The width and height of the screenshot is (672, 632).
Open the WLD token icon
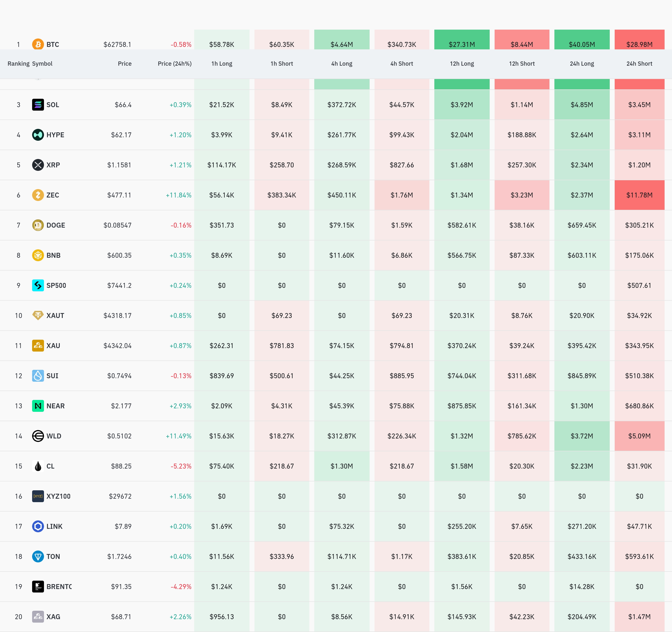coord(38,436)
